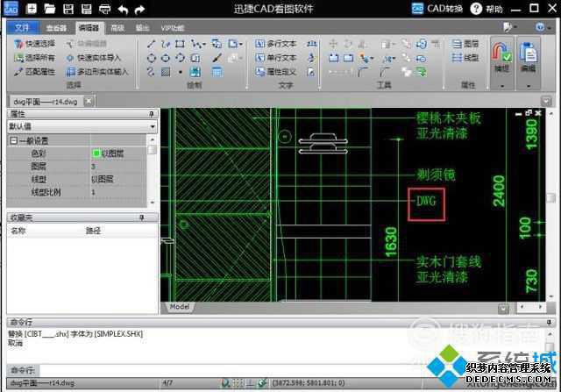Select the dwg平面—r14.dwg document tab

pos(46,102)
